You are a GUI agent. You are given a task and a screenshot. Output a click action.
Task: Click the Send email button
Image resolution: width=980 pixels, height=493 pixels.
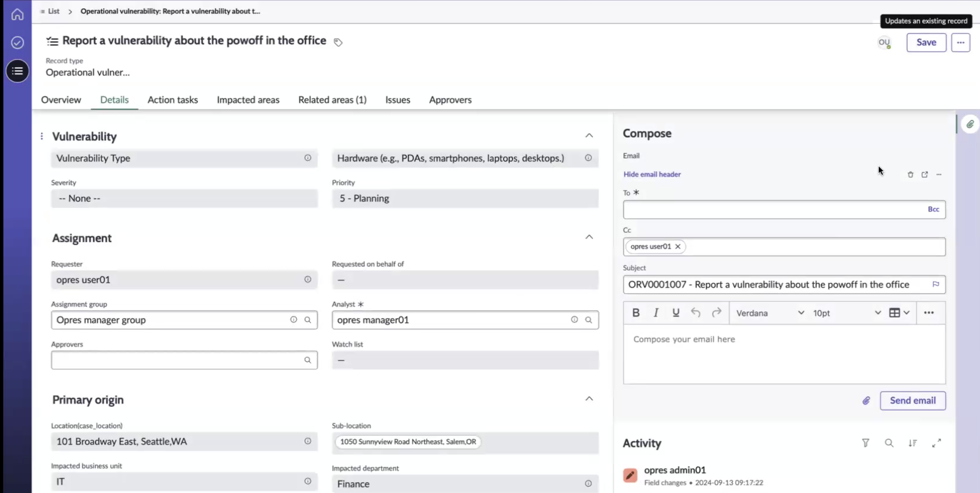point(913,401)
